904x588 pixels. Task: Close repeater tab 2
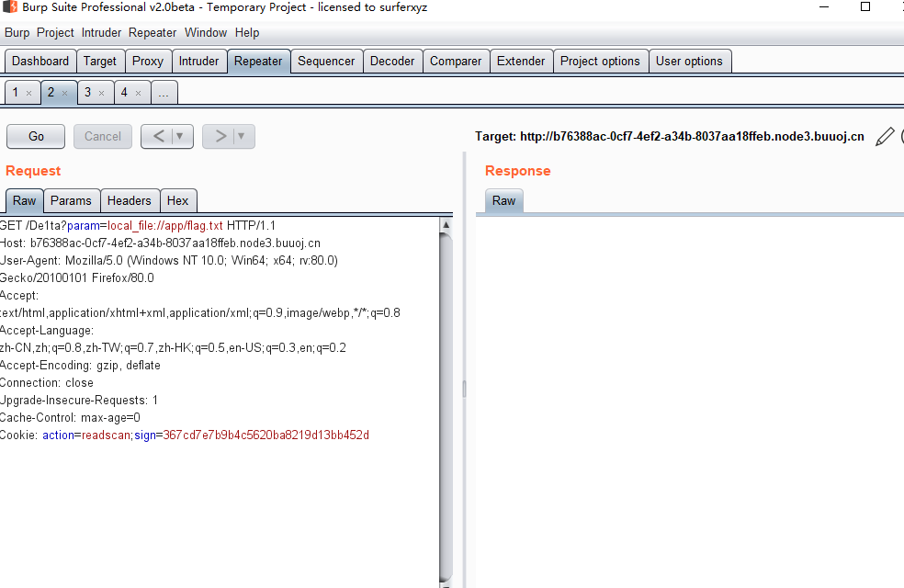click(64, 93)
